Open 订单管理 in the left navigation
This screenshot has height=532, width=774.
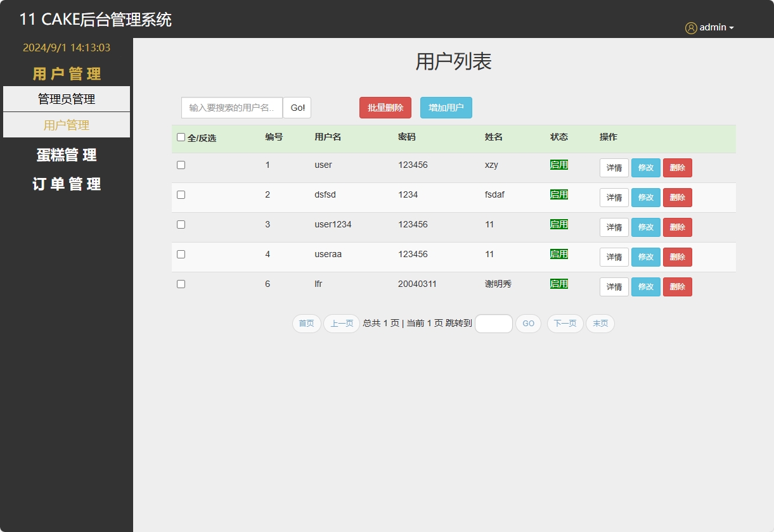pos(65,184)
